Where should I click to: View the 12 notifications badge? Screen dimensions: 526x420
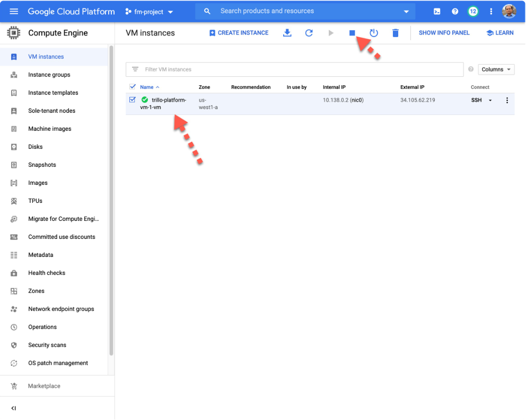coord(473,12)
